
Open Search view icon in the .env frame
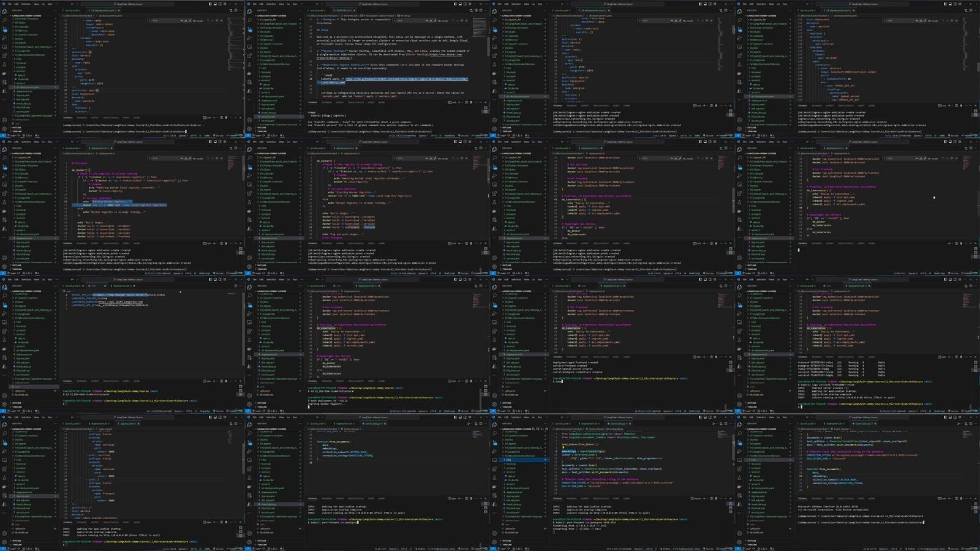pos(4,296)
